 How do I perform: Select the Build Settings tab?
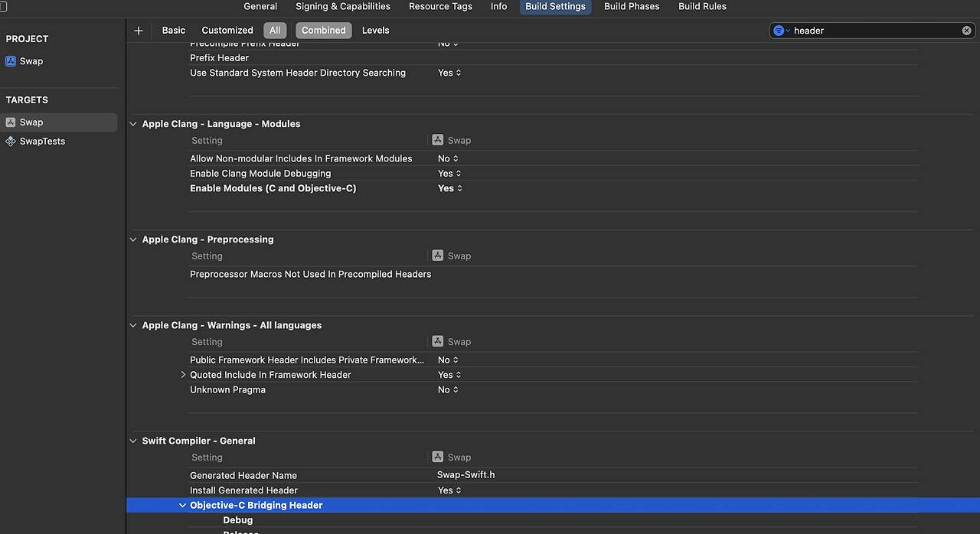pos(555,6)
